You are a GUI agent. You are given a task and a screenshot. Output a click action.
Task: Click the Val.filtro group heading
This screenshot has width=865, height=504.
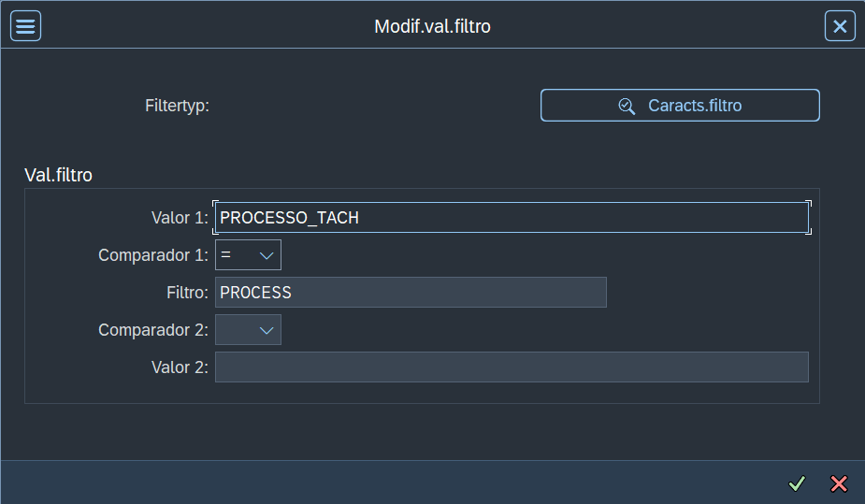[x=58, y=175]
